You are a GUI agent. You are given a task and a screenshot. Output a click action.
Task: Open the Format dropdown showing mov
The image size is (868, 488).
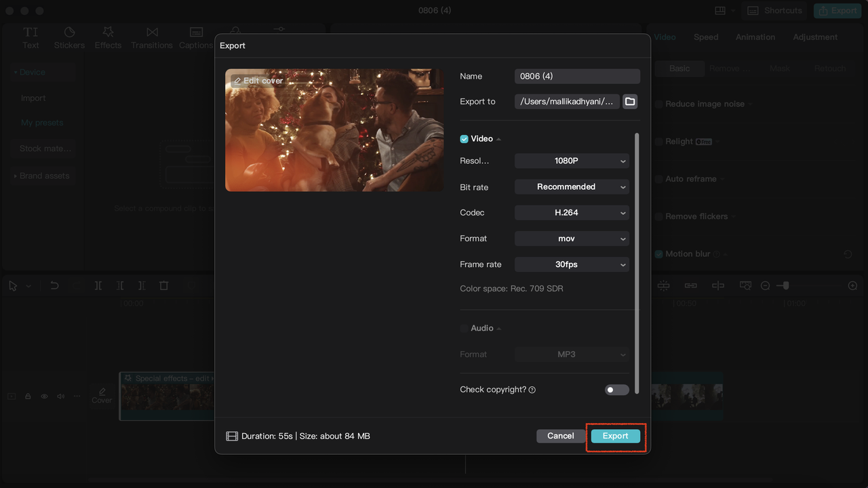point(571,238)
